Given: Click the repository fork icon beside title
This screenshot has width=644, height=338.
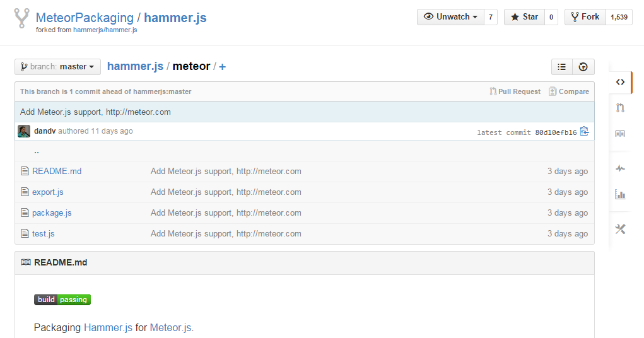Looking at the screenshot, I should [x=21, y=18].
